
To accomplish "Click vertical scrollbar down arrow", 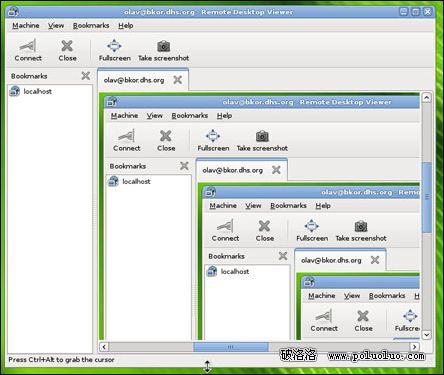I will [x=427, y=335].
